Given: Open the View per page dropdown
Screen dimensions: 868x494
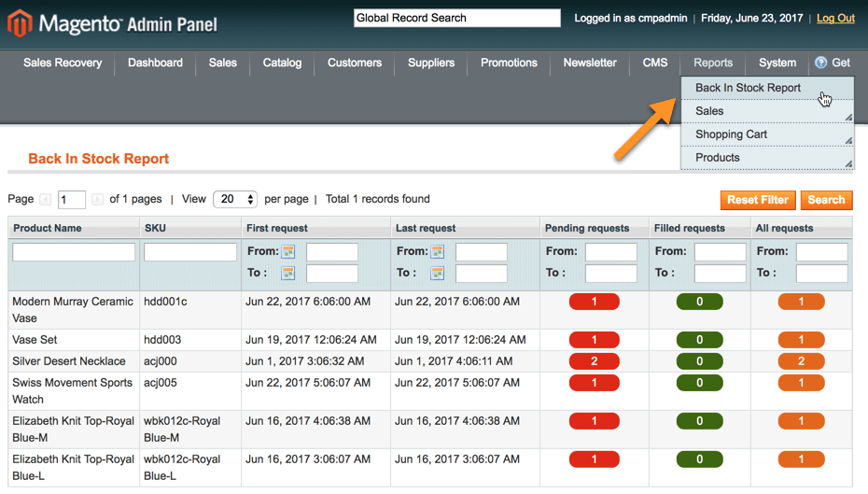Looking at the screenshot, I should tap(235, 200).
